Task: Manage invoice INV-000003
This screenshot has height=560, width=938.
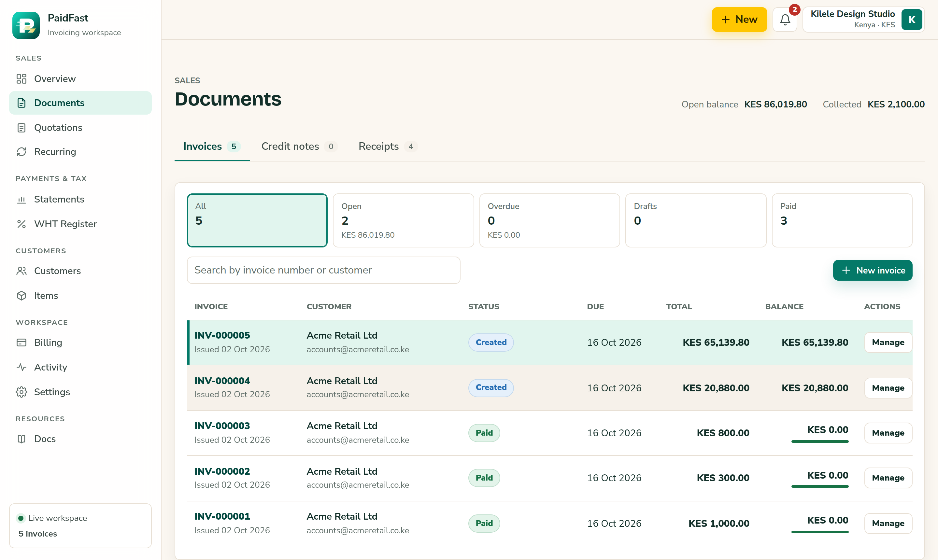Action: [888, 433]
